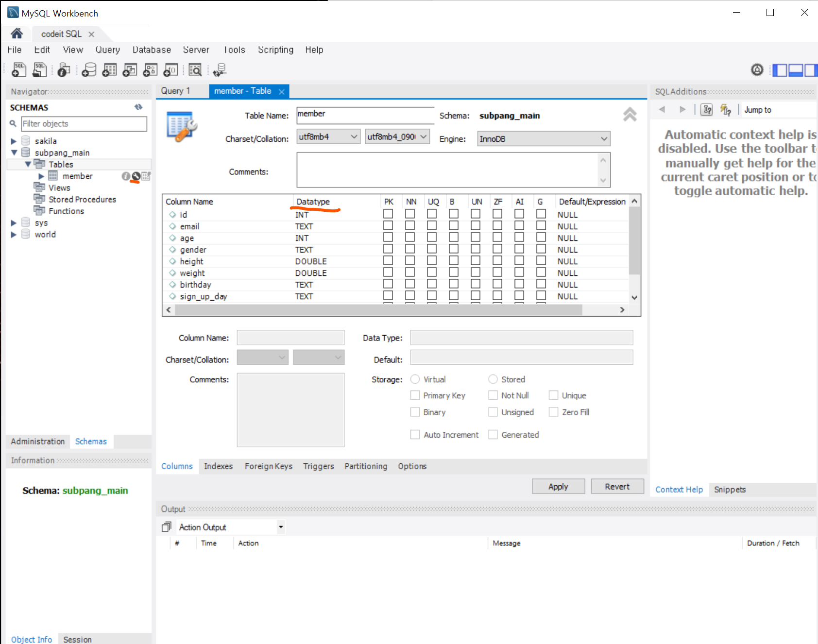Refresh the SCHEMAS list
Viewport: 818px width, 644px height.
tap(138, 107)
